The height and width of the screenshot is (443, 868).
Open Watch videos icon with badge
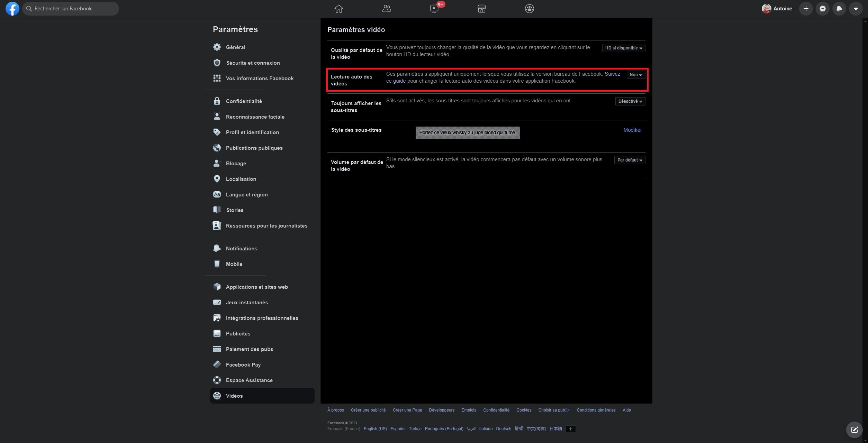click(434, 9)
